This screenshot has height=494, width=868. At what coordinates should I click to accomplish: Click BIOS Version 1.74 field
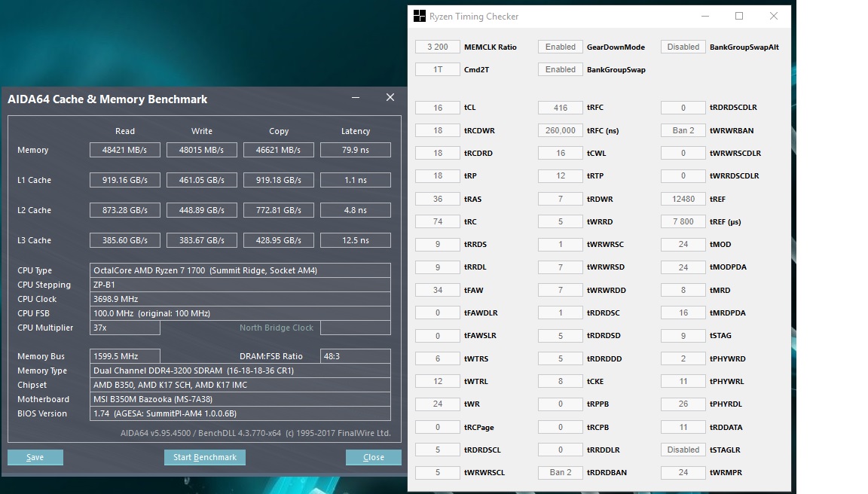240,413
